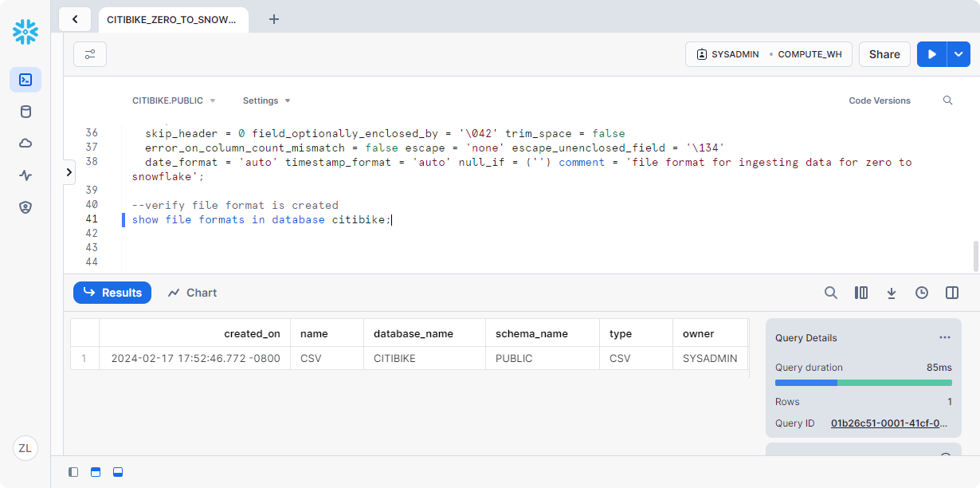Open the Data database icon in sidebar
Image resolution: width=980 pixels, height=488 pixels.
click(x=25, y=112)
